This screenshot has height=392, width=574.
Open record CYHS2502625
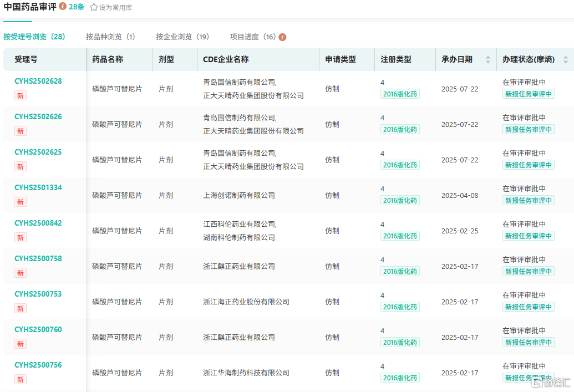pos(38,152)
